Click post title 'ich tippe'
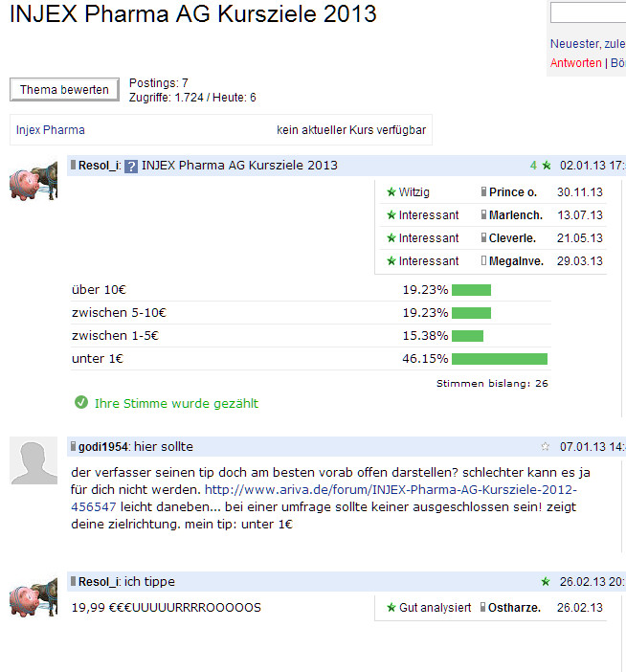 tap(149, 582)
